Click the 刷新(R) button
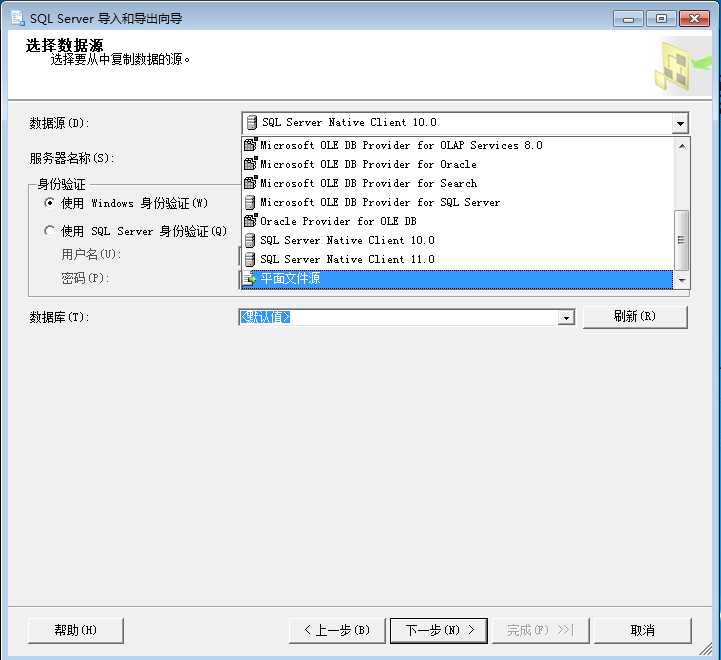Image resolution: width=721 pixels, height=660 pixels. click(635, 316)
